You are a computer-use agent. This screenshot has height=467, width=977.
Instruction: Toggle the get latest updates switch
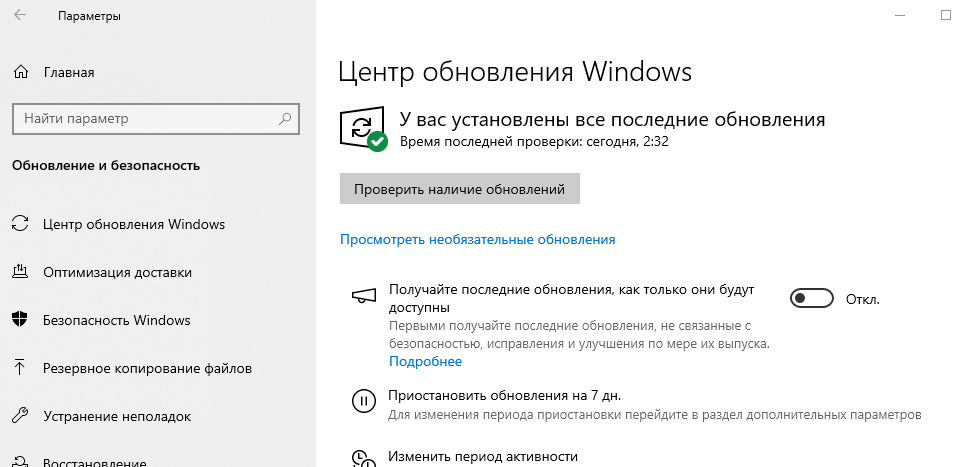click(811, 299)
